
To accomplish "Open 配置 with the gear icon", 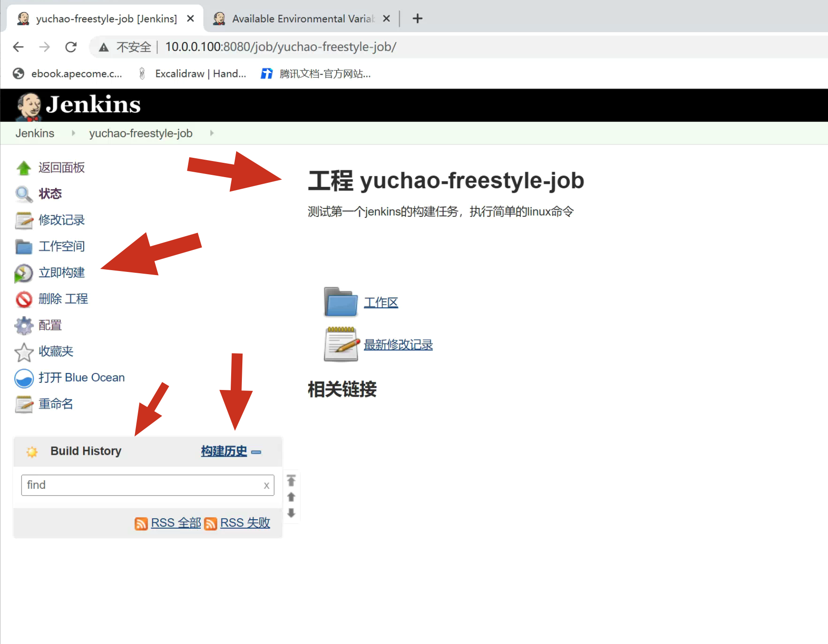I will pyautogui.click(x=24, y=325).
